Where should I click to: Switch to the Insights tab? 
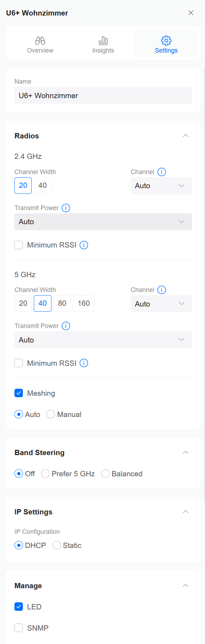coord(103,45)
